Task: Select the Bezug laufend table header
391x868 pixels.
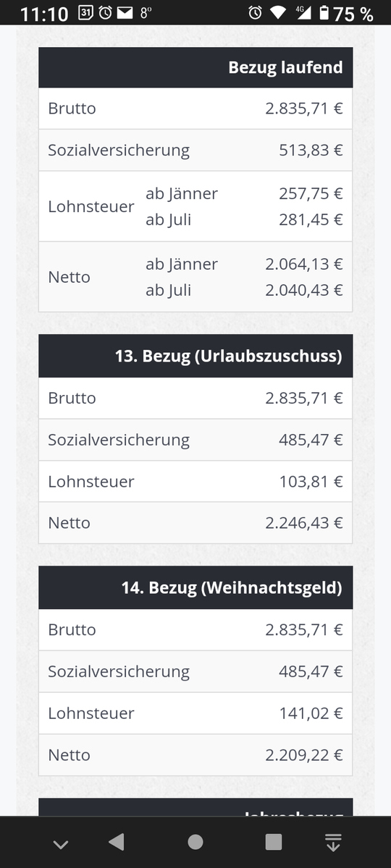Action: coord(195,67)
